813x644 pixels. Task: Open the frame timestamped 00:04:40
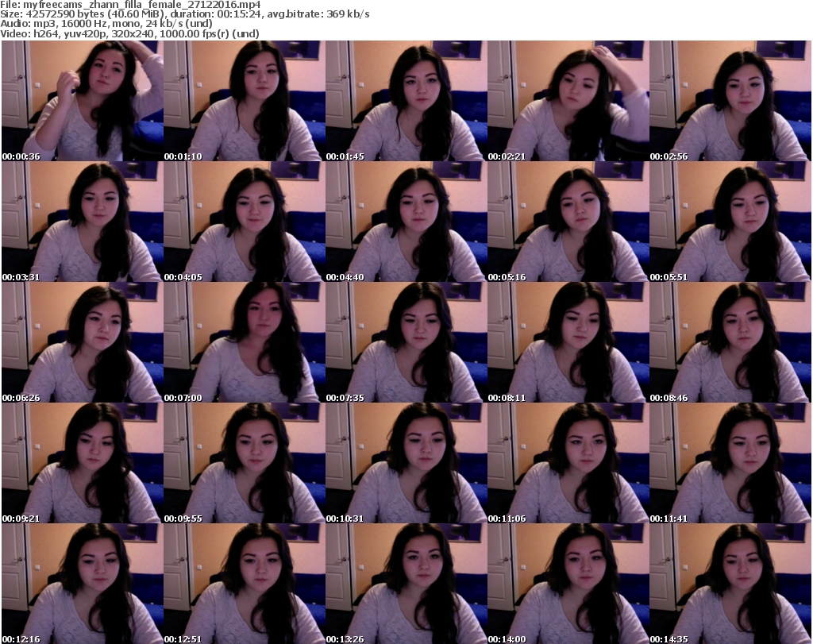406,222
